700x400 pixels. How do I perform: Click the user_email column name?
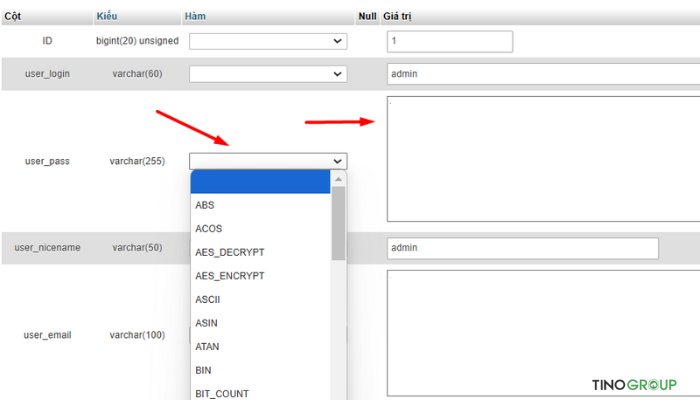point(47,335)
